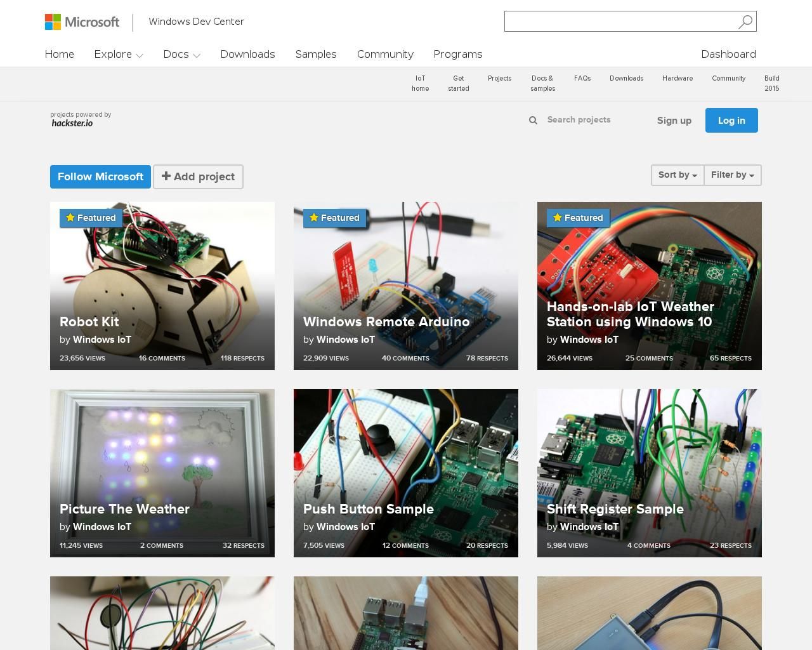Open Hands-on-lab IoT Weather Station project title
The height and width of the screenshot is (650, 812).
[x=631, y=314]
